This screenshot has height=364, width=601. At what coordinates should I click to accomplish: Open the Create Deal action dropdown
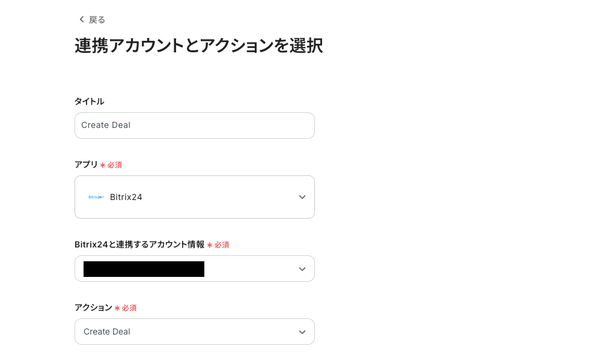point(194,332)
